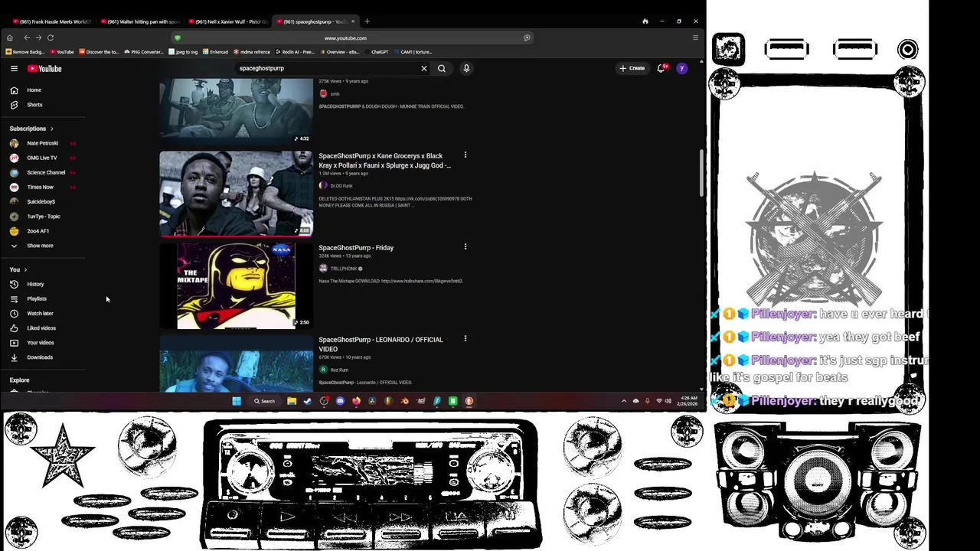Open 1unTye - Topic subscription
Viewport: 980px width, 551px height.
(42, 217)
